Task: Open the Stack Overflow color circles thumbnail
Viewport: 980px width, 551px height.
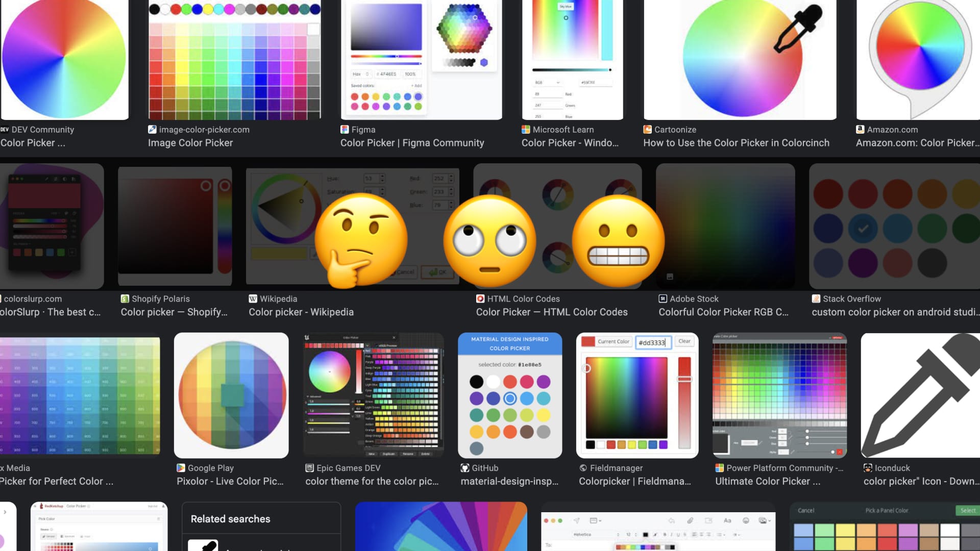Action: click(894, 226)
